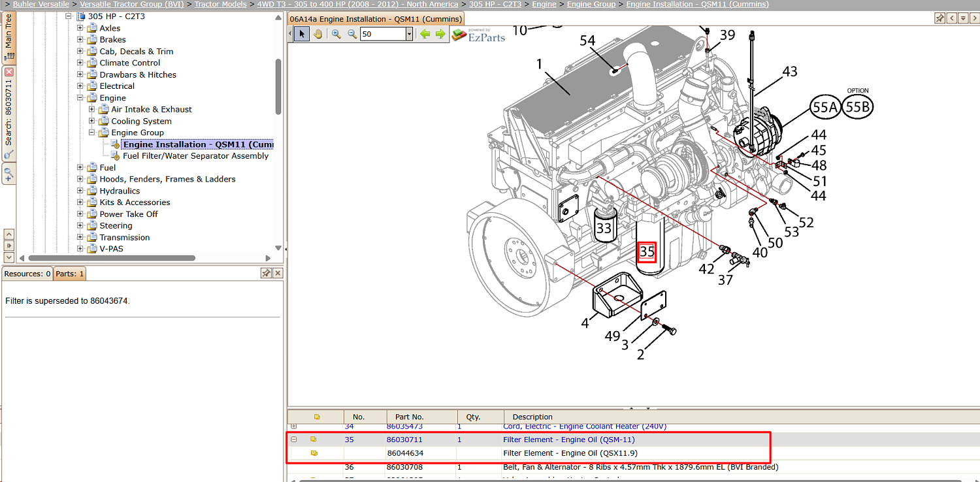980x482 pixels.
Task: Sort parts by Description column header
Action: [742, 417]
